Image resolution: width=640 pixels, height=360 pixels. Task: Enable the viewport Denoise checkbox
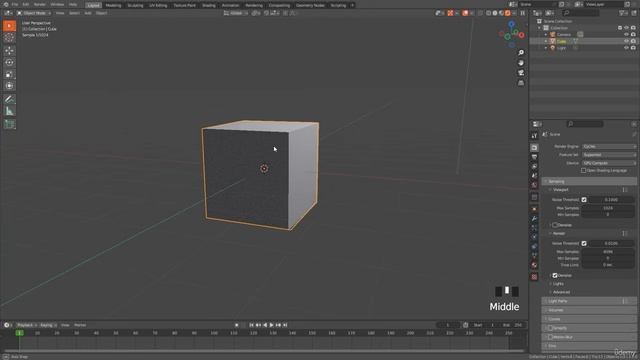pos(555,225)
